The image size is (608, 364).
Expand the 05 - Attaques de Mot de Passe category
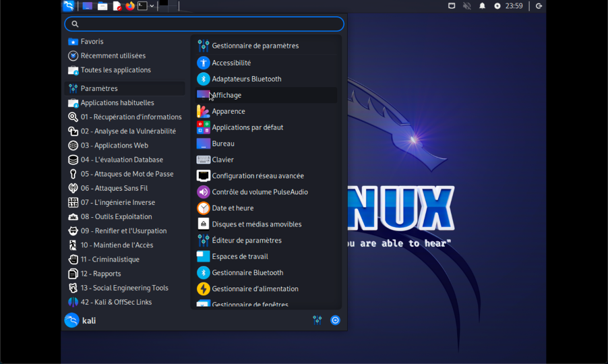[x=127, y=174]
